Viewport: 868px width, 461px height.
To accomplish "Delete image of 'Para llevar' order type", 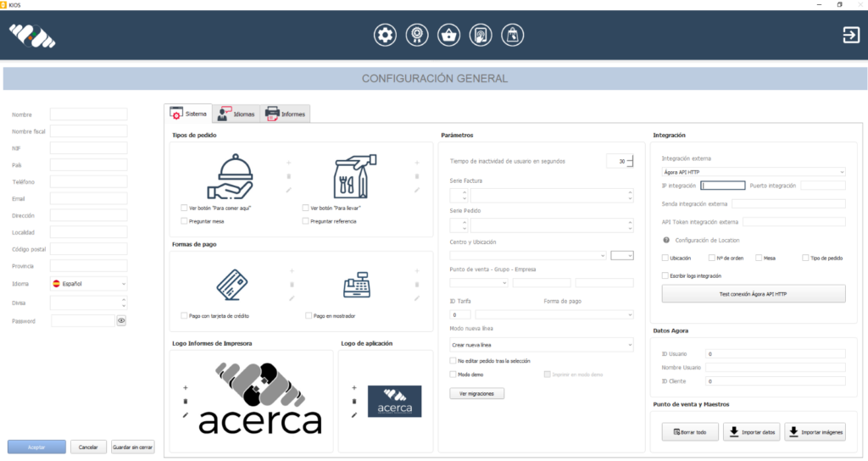I will (x=417, y=176).
